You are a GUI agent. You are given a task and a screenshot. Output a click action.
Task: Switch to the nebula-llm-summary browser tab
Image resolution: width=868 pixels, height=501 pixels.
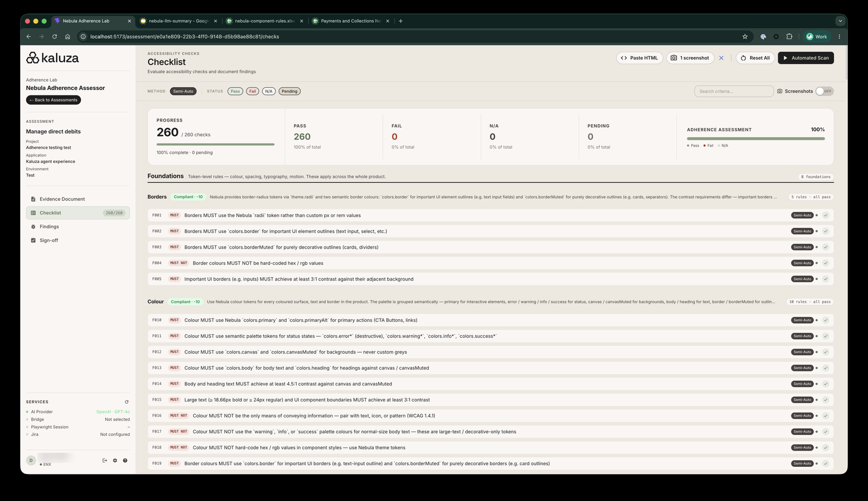tap(178, 21)
